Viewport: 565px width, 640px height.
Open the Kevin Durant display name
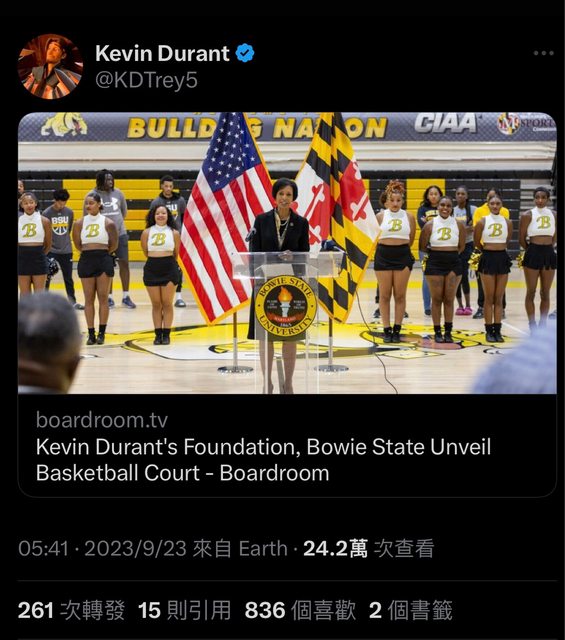[x=162, y=53]
